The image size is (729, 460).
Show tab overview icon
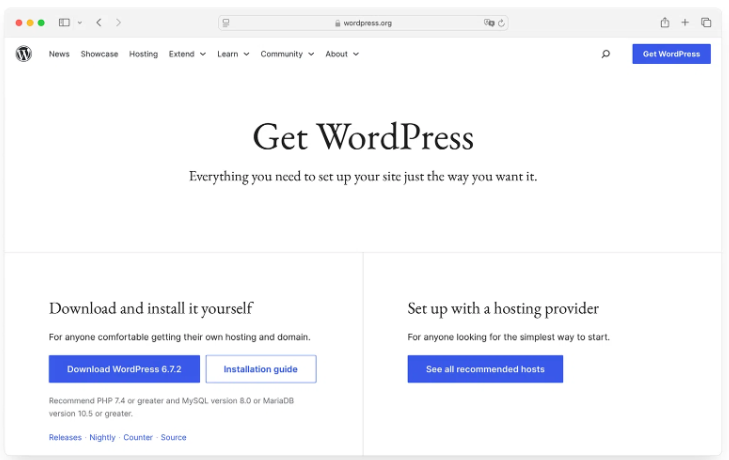tap(706, 22)
